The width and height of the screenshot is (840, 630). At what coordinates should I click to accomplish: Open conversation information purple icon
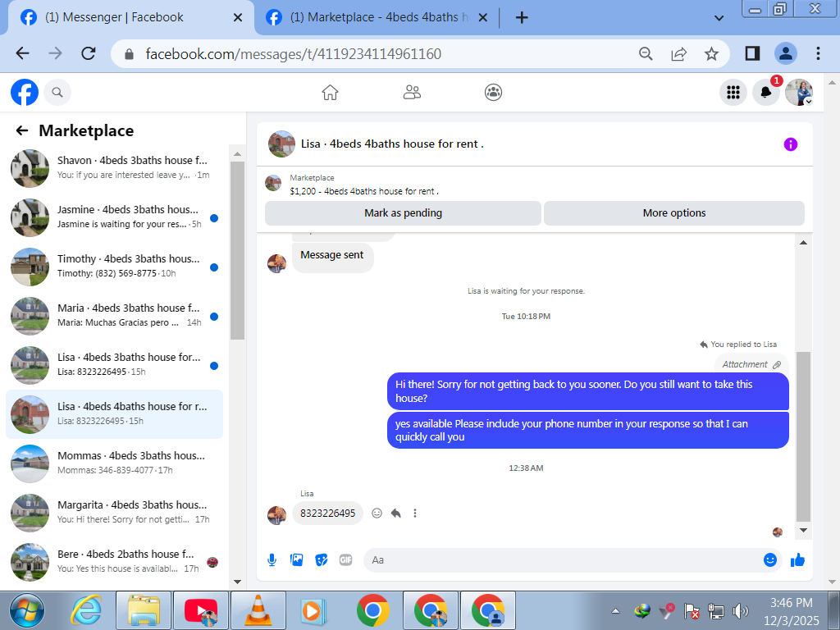(x=790, y=144)
